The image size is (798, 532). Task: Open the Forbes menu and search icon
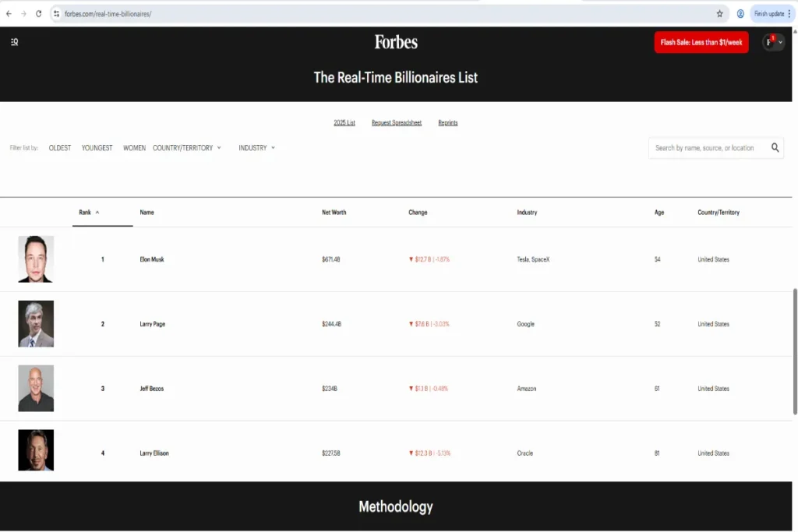click(x=14, y=42)
